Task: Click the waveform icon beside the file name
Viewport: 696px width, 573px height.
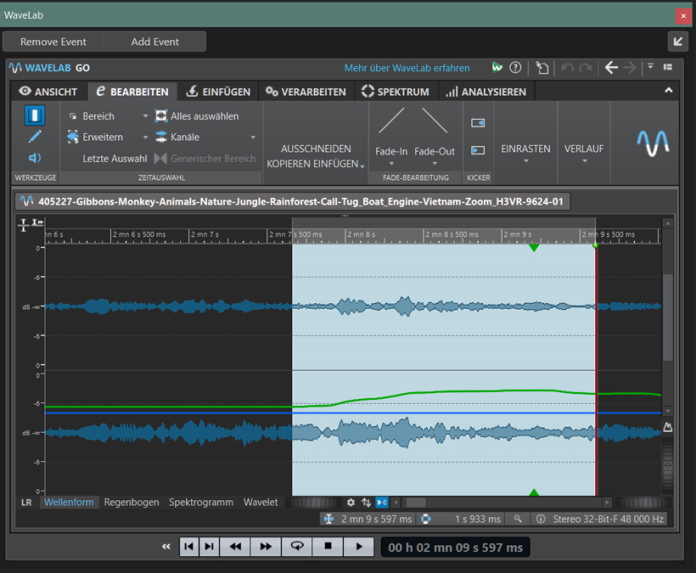Action: click(x=27, y=201)
